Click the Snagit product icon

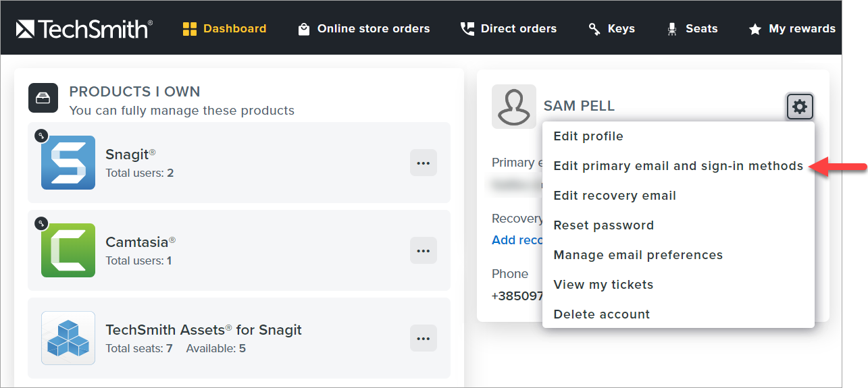pyautogui.click(x=68, y=163)
